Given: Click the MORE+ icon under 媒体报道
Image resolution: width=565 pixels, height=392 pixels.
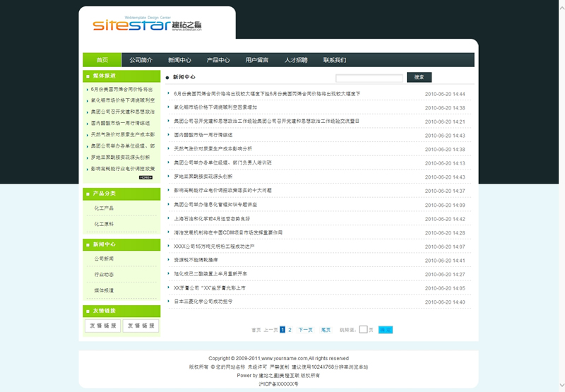Looking at the screenshot, I should [145, 178].
